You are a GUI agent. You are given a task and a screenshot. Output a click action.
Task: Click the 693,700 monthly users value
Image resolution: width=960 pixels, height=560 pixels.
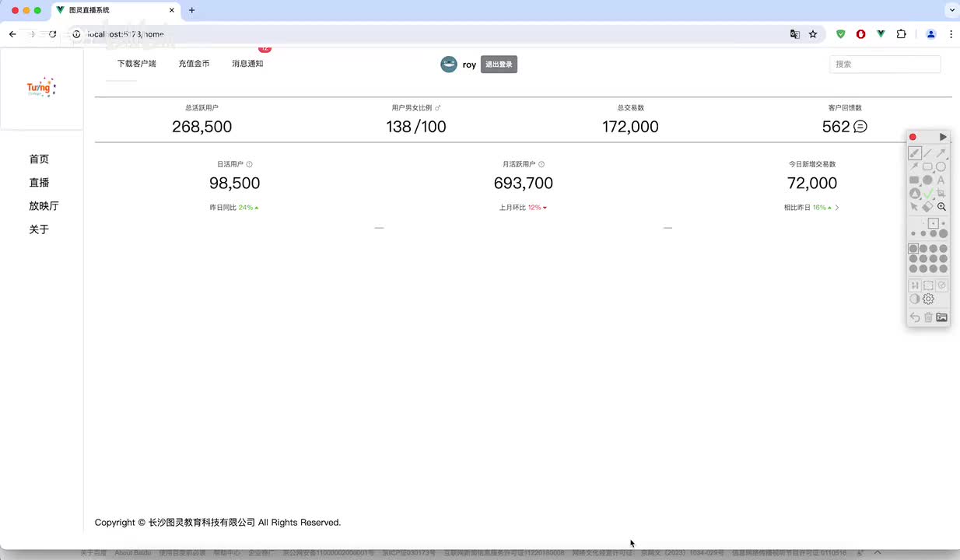click(524, 184)
